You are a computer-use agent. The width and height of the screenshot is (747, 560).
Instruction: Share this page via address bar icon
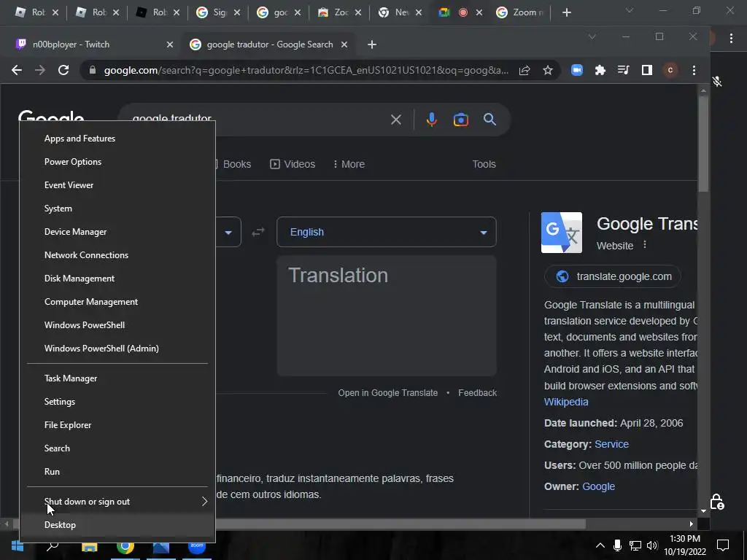point(525,71)
